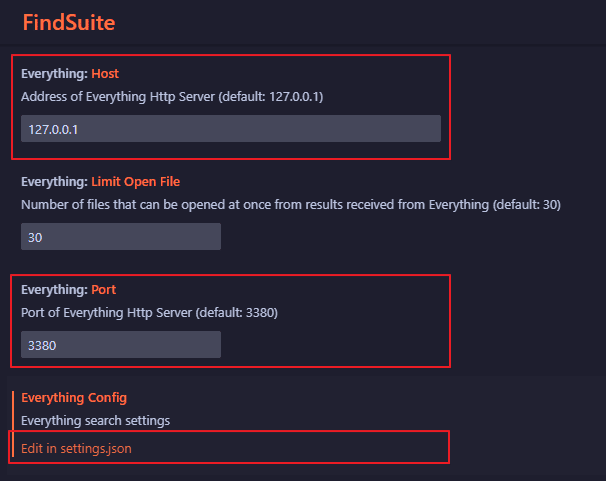Viewport: 606px width, 481px height.
Task: Click the Everything search settings description
Action: (x=95, y=421)
